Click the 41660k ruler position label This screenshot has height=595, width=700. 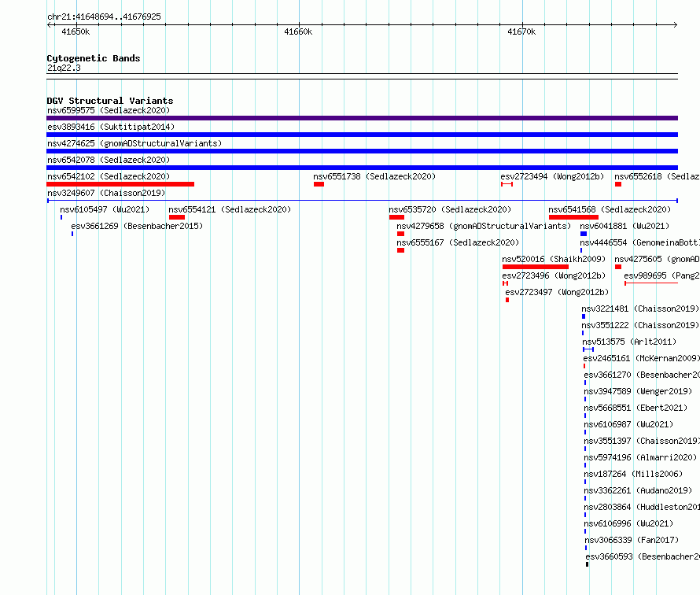pos(298,31)
